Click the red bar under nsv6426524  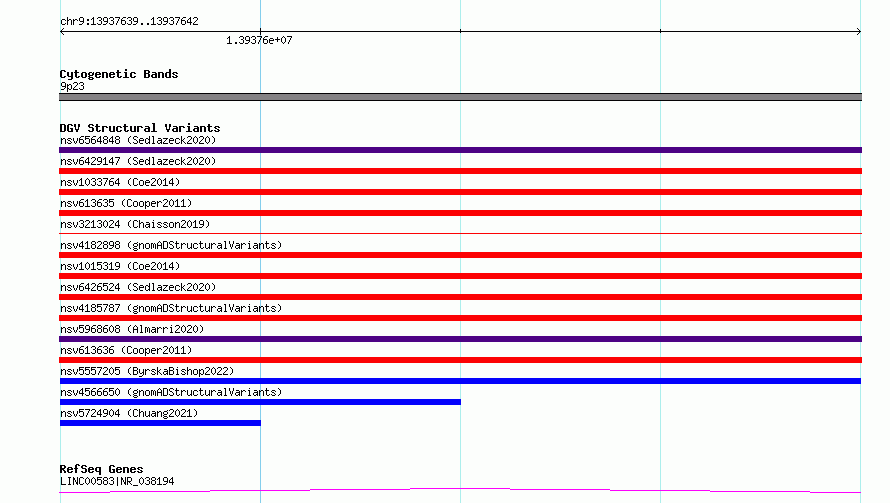pyautogui.click(x=460, y=297)
